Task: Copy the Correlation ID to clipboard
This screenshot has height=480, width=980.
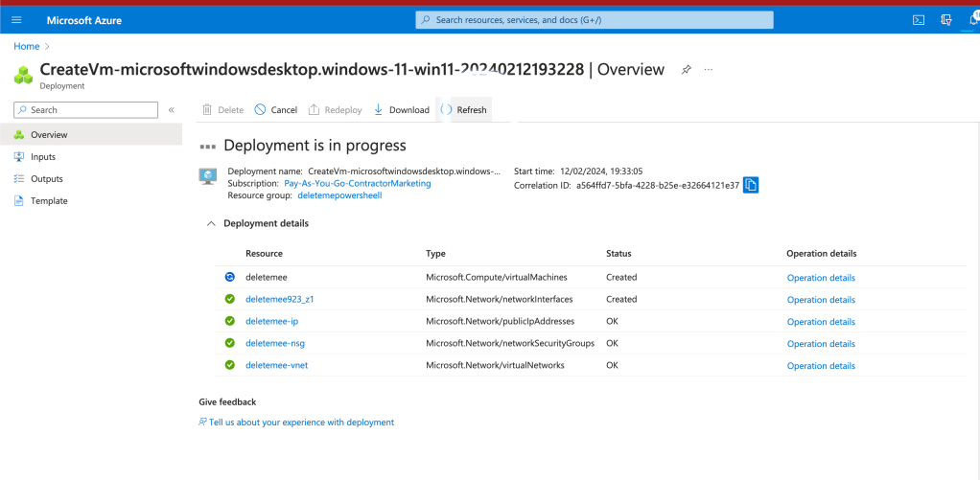Action: pyautogui.click(x=751, y=185)
